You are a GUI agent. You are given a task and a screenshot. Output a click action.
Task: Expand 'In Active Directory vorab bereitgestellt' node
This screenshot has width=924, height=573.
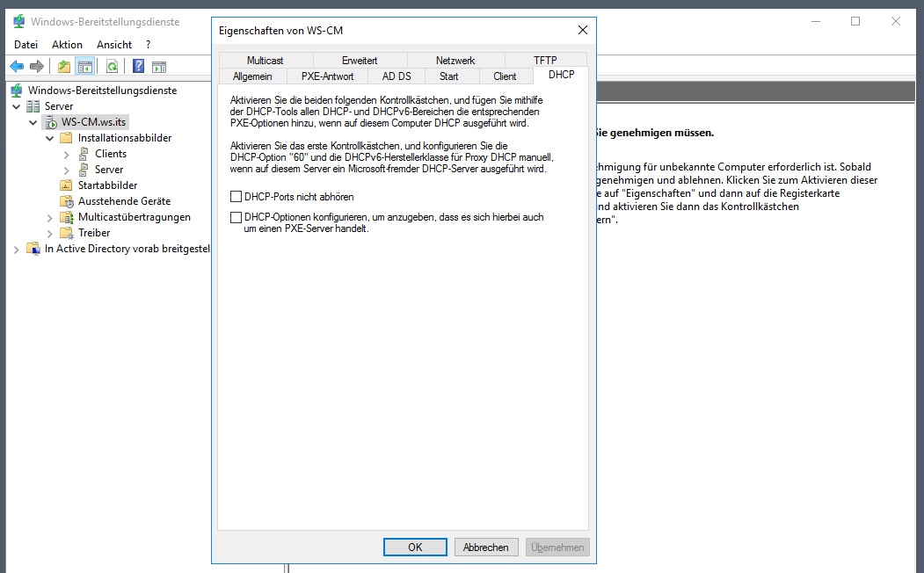pos(17,250)
